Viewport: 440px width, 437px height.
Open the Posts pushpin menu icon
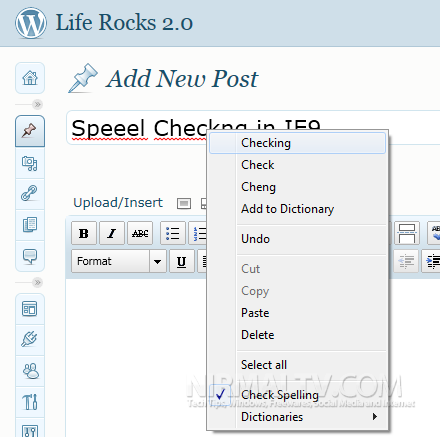pyautogui.click(x=30, y=131)
